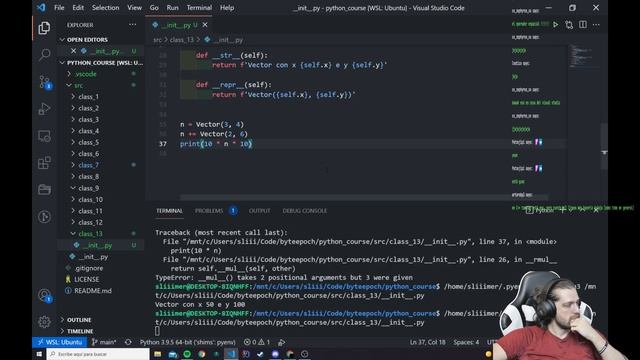Expand the class_12 folder
The image size is (640, 360).
[100, 222]
